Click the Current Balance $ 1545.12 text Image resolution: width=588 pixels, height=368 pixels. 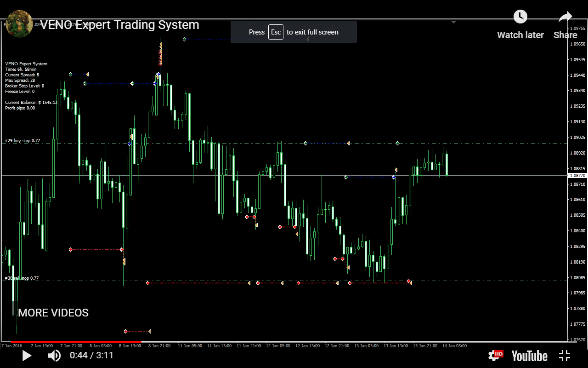tap(31, 103)
